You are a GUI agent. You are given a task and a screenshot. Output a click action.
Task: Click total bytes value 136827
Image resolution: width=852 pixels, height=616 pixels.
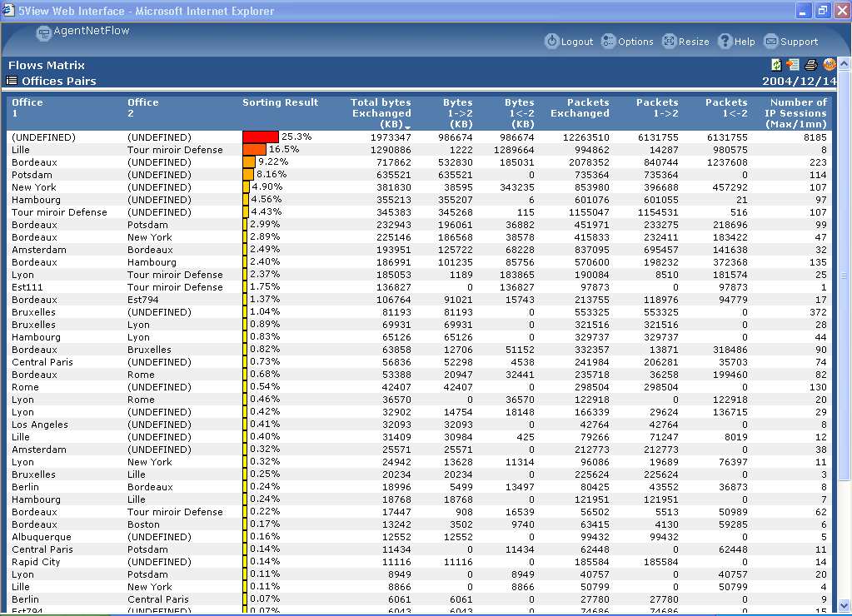pyautogui.click(x=394, y=287)
